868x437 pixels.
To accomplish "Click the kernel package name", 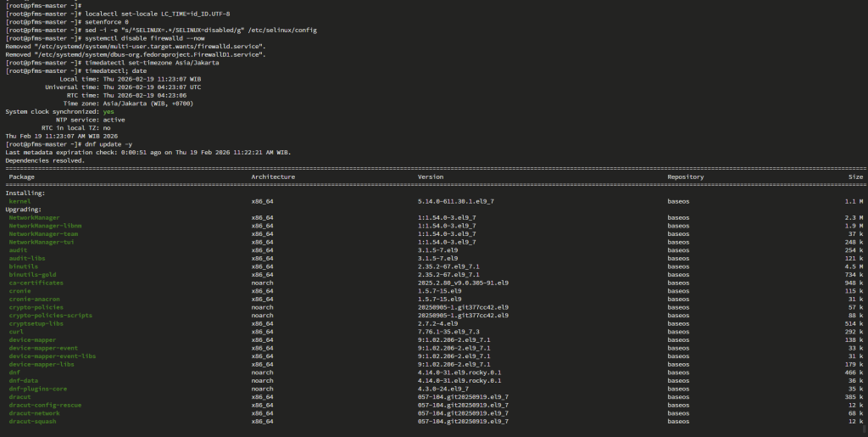I will coord(20,202).
